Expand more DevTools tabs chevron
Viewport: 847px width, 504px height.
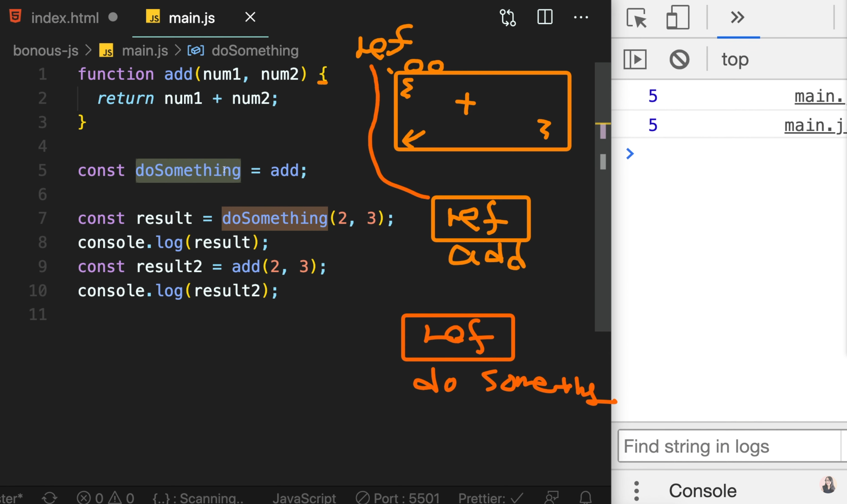click(737, 17)
